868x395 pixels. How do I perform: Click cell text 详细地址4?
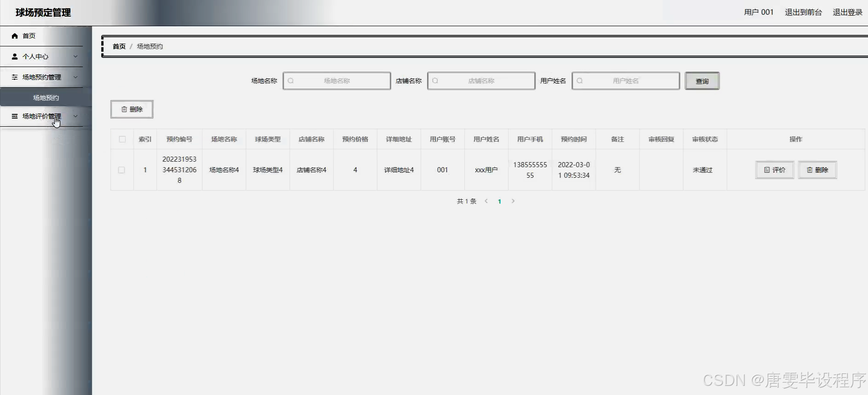pyautogui.click(x=399, y=170)
